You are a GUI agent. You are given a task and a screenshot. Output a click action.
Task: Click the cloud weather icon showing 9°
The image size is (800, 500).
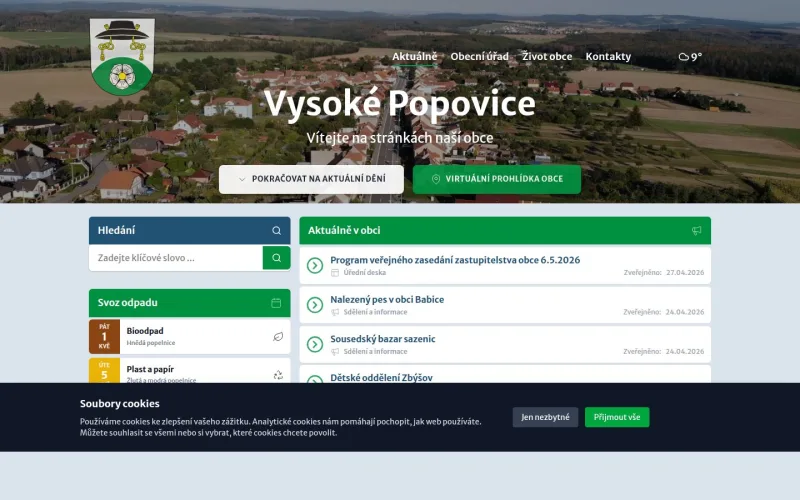pos(684,57)
